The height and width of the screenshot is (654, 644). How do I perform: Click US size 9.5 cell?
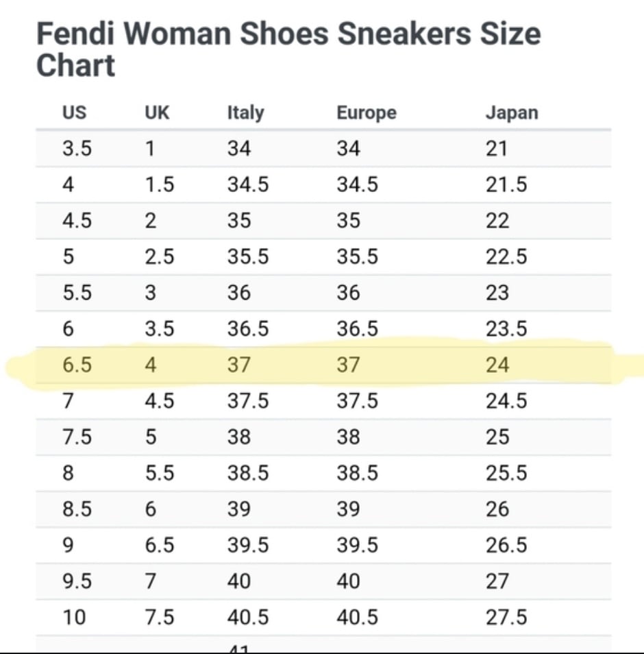point(77,581)
